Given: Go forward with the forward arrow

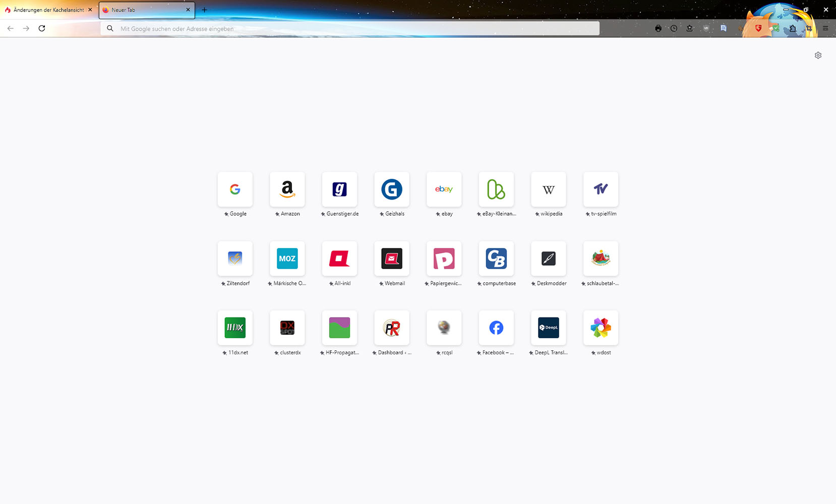Looking at the screenshot, I should point(26,28).
